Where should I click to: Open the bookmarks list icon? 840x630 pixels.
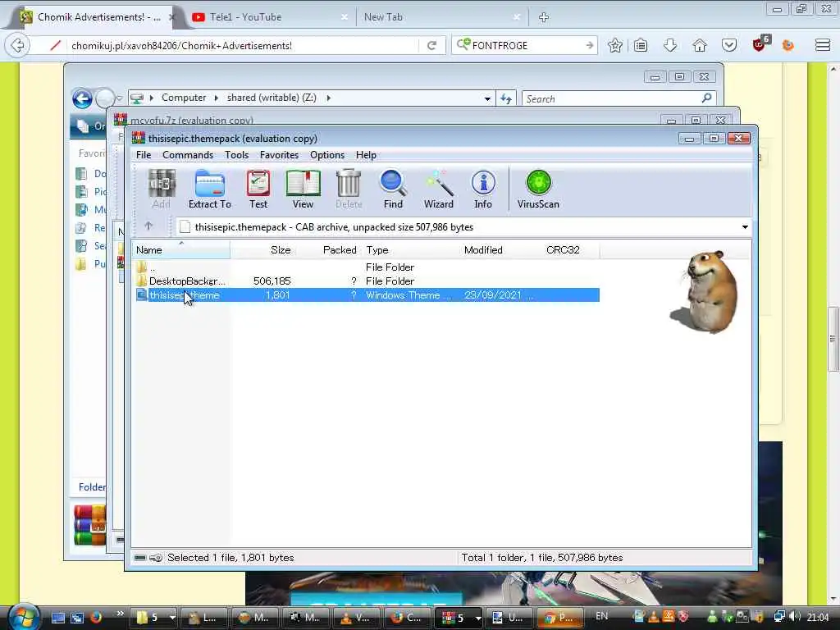(x=641, y=46)
